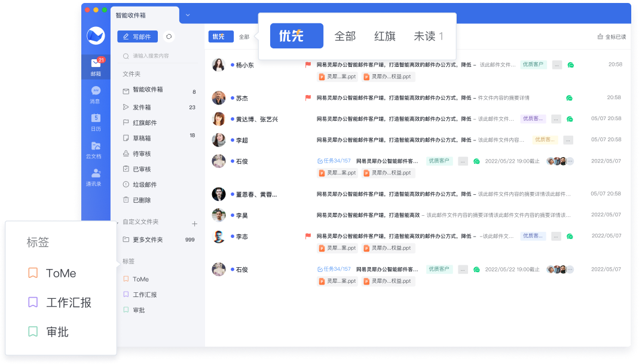Expand the 更多文件夹 folder
The width and height of the screenshot is (639, 364).
pyautogui.click(x=148, y=240)
